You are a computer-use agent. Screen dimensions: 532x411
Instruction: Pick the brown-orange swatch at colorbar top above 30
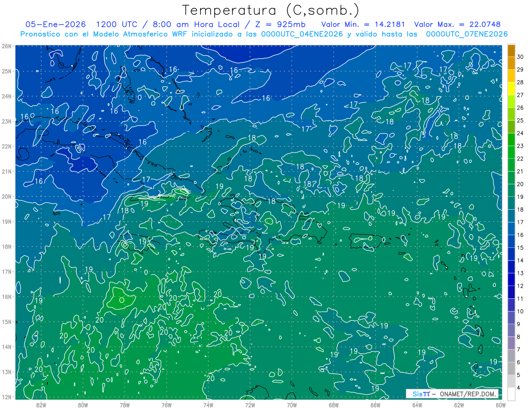511,51
